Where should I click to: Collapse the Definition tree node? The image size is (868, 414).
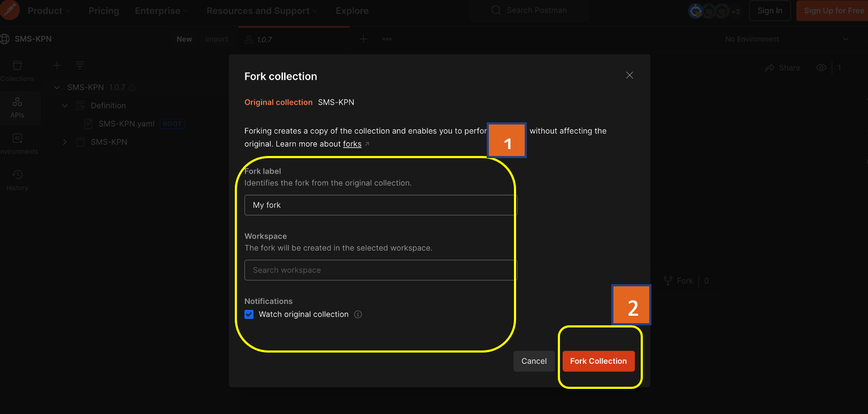[x=65, y=106]
